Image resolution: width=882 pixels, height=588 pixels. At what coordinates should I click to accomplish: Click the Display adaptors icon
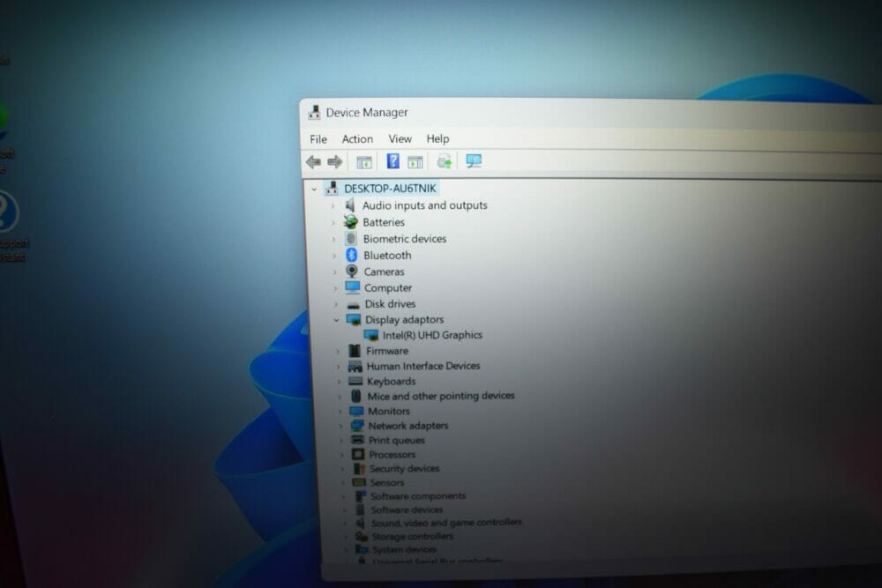pos(354,319)
